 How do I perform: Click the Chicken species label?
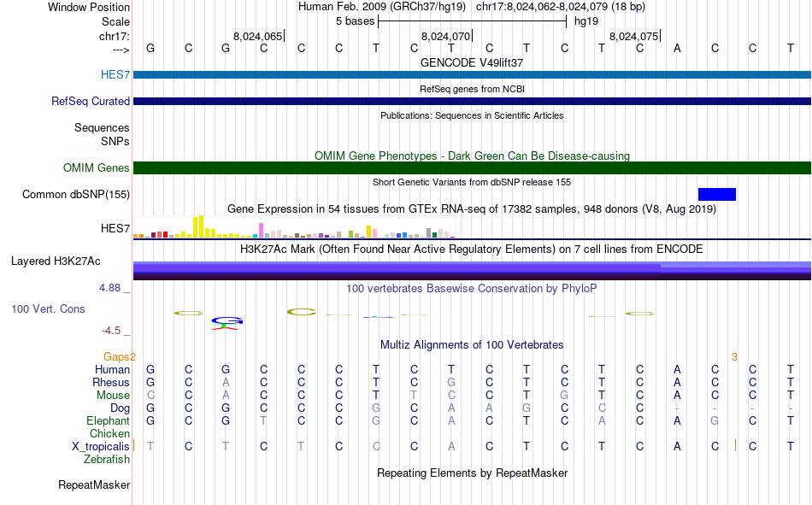[109, 433]
